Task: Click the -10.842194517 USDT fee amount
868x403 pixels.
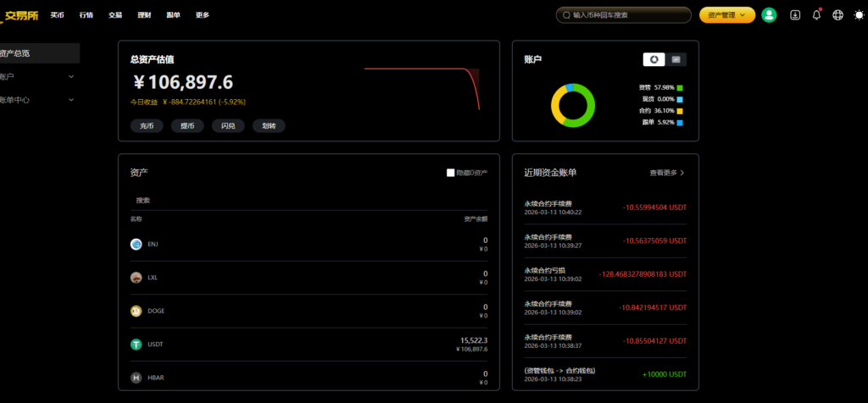Action: point(653,307)
